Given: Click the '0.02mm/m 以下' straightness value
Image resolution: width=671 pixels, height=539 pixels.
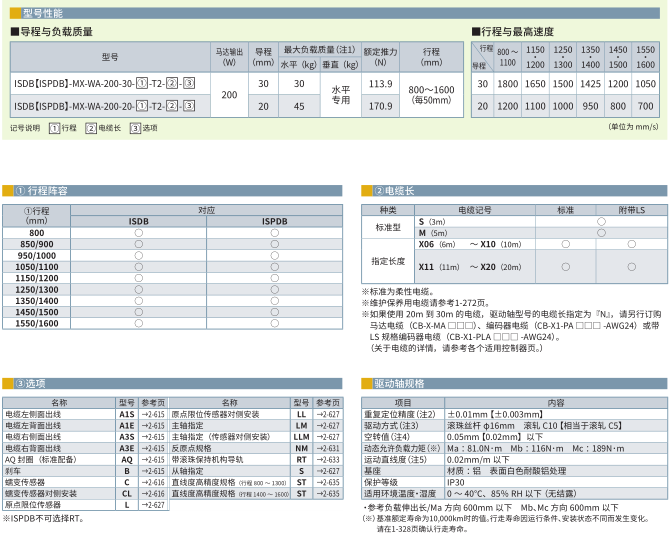Looking at the screenshot, I should 478,459.
